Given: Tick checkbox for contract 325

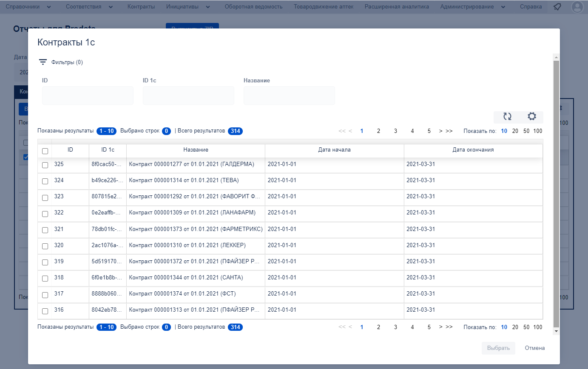Looking at the screenshot, I should coord(45,165).
